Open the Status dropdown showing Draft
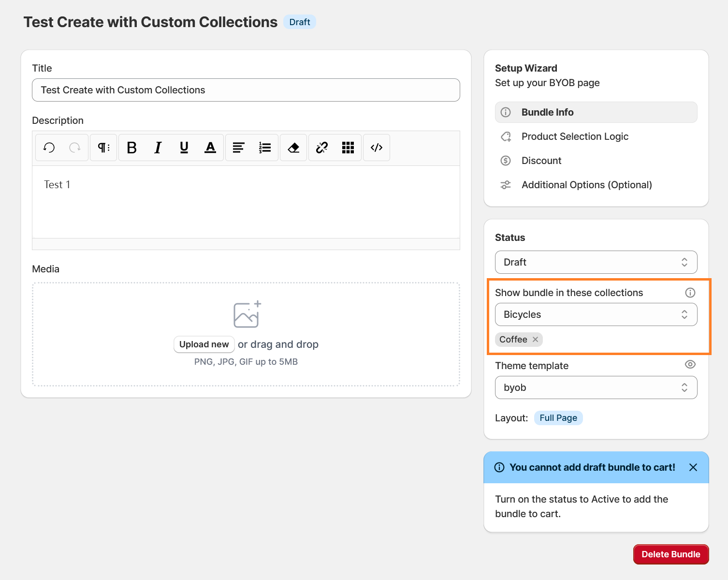Image resolution: width=728 pixels, height=580 pixels. pos(596,262)
